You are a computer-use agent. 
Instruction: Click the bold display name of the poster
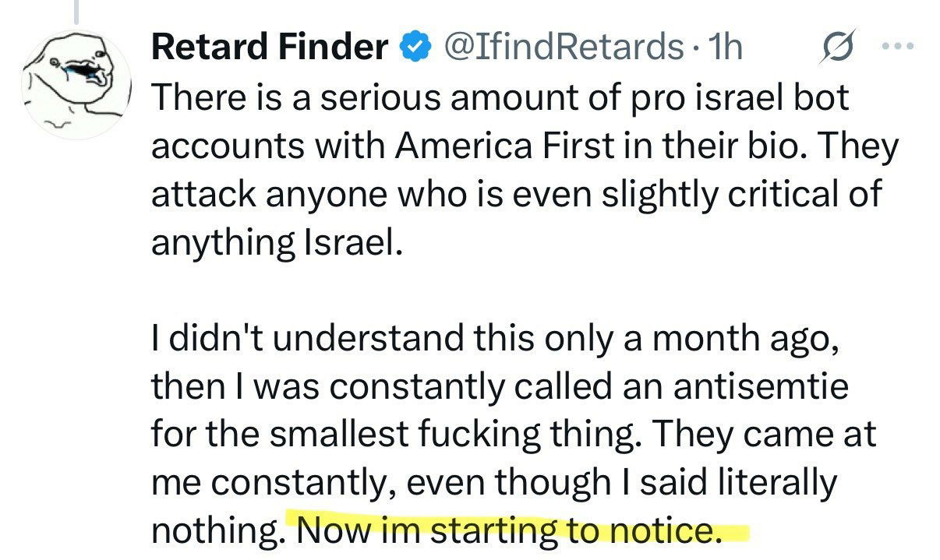[x=270, y=48]
